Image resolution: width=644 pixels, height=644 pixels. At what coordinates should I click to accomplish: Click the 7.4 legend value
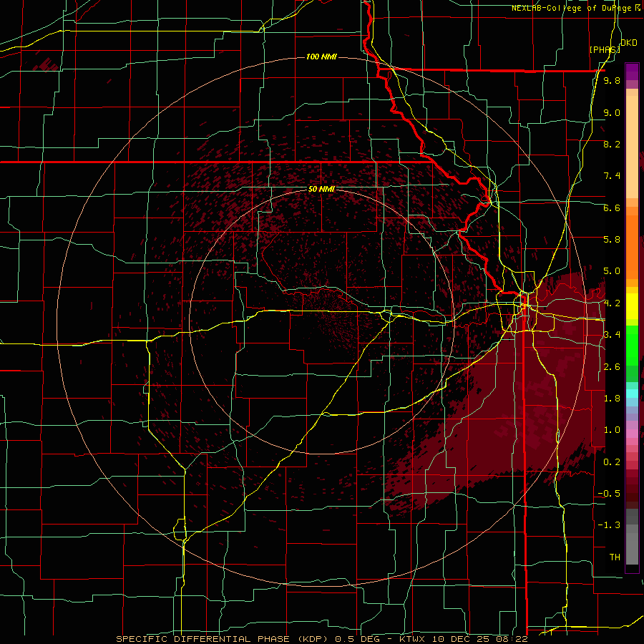pyautogui.click(x=612, y=176)
